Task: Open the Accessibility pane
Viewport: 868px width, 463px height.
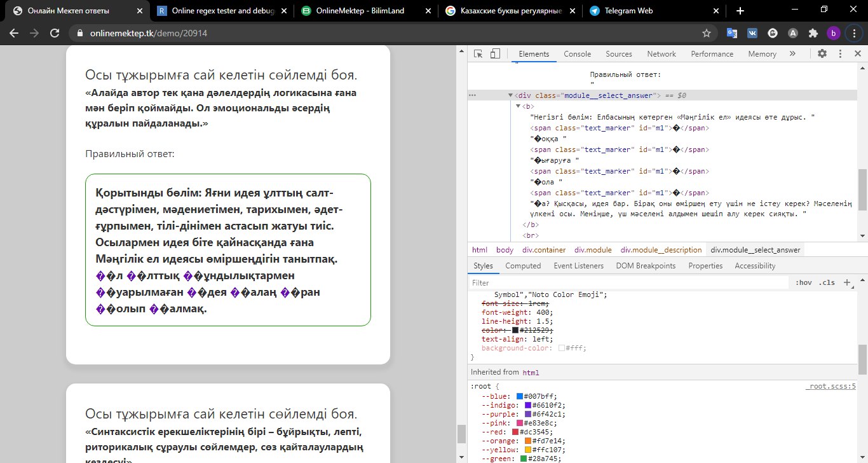Action: [x=755, y=266]
